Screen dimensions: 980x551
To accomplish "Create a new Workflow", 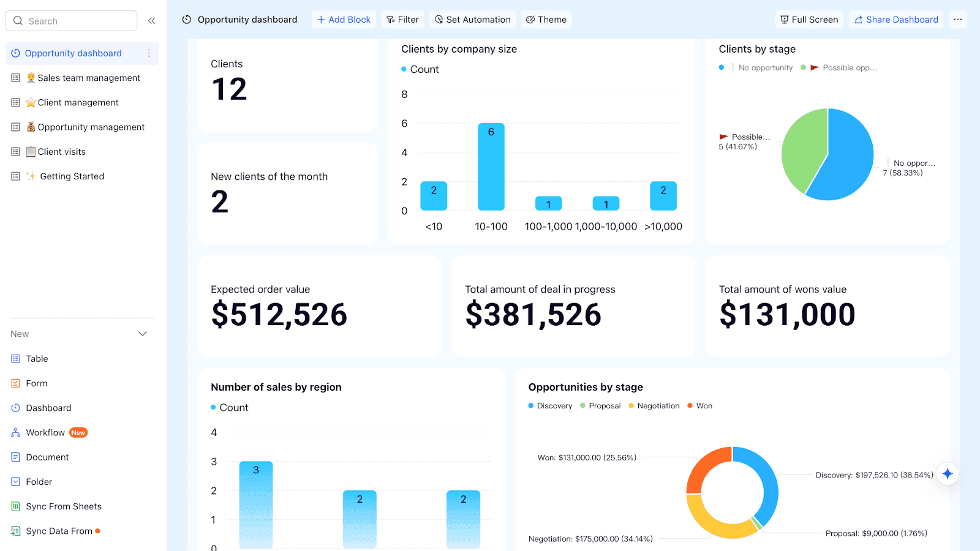I will point(45,432).
